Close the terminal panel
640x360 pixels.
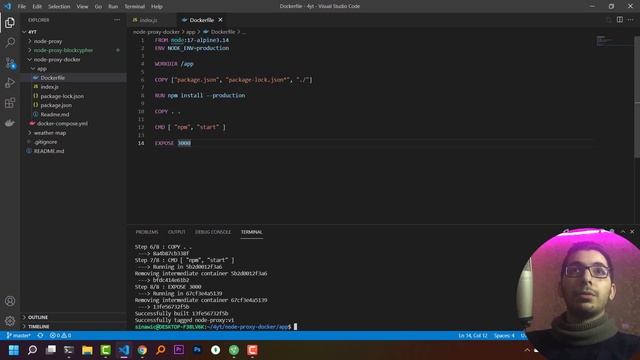[632, 231]
